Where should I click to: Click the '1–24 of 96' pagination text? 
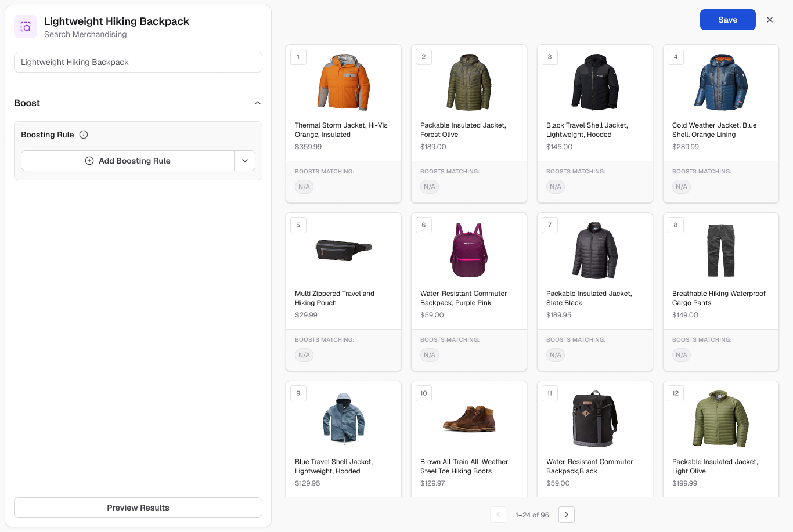tap(532, 515)
